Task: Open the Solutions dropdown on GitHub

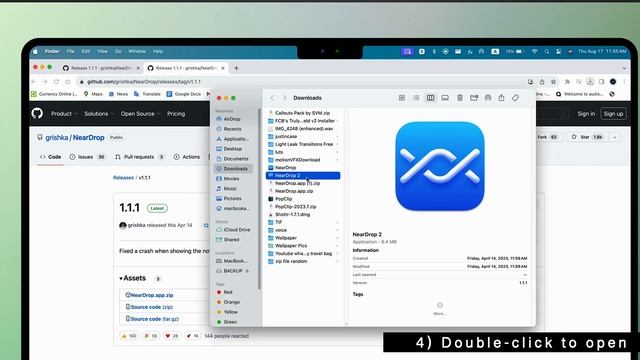Action: 99,114
